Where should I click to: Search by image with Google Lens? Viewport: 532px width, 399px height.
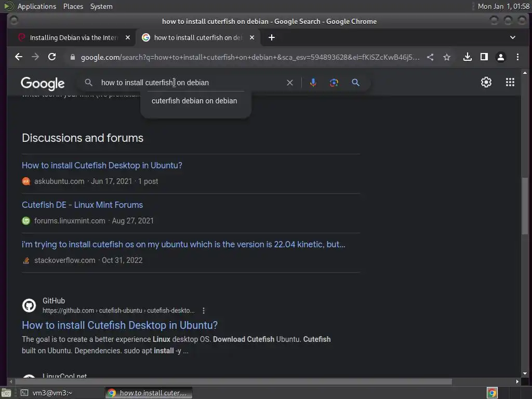pyautogui.click(x=334, y=83)
